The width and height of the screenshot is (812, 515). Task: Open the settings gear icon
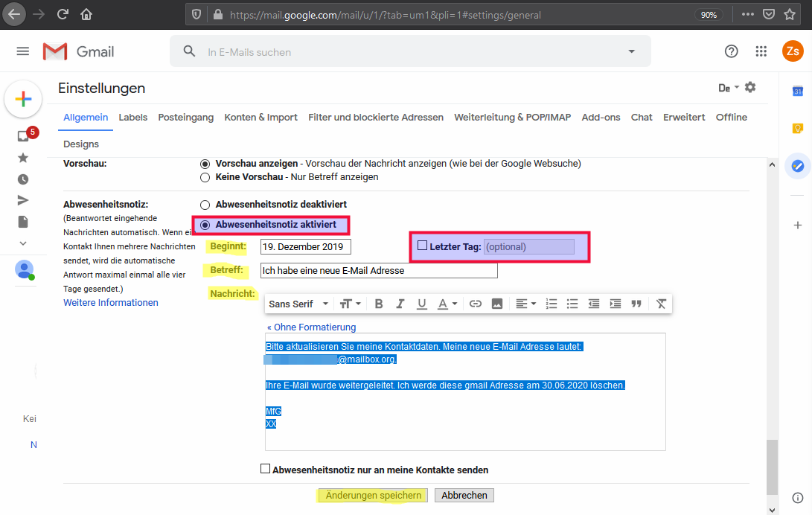tap(750, 88)
